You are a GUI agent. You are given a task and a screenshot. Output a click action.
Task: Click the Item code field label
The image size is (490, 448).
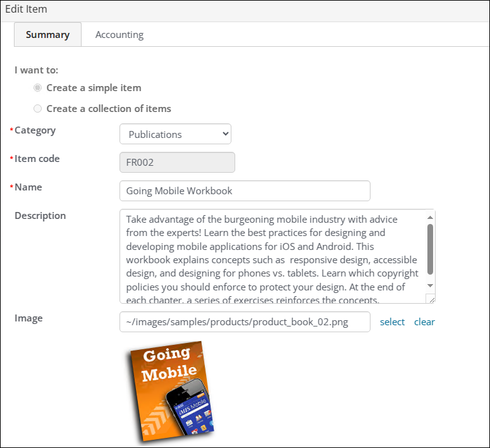(x=37, y=159)
